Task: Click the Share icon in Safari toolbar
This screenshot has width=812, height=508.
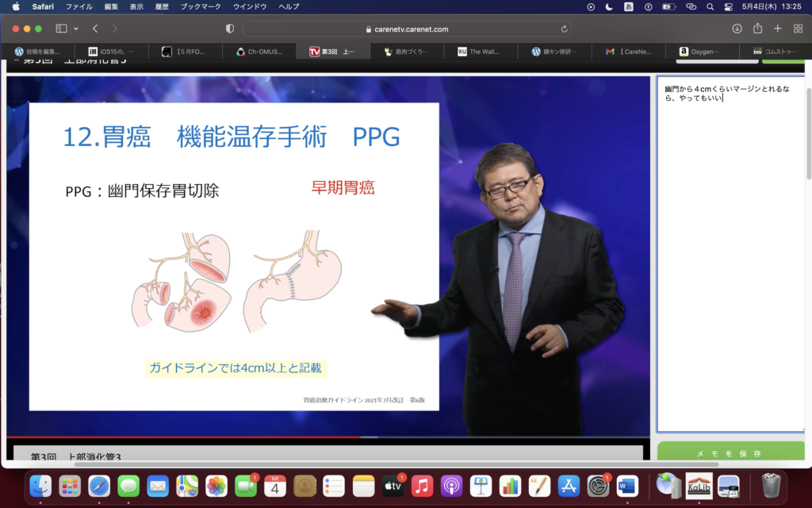Action: pyautogui.click(x=757, y=29)
